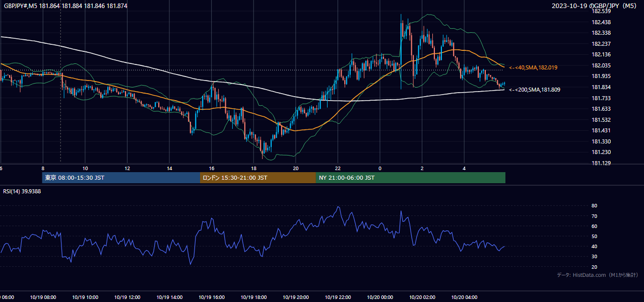
Task: Select the NY 21:00-06:00 JST session bar
Action: [x=411, y=178]
